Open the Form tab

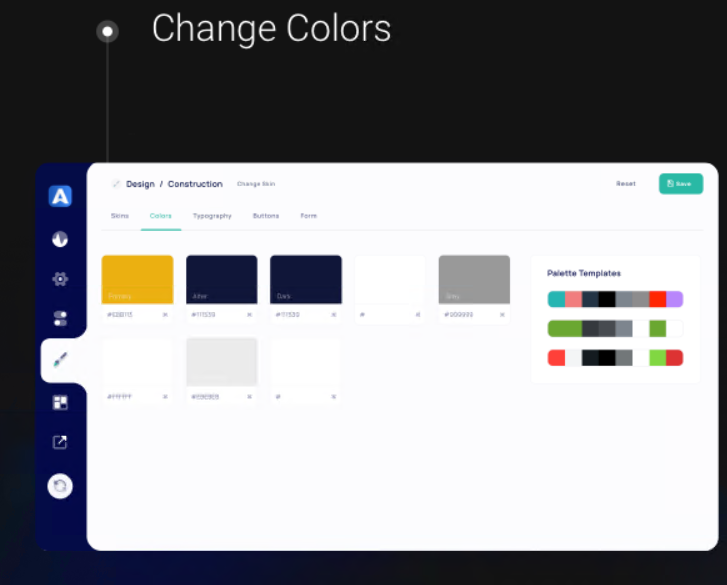click(x=308, y=216)
